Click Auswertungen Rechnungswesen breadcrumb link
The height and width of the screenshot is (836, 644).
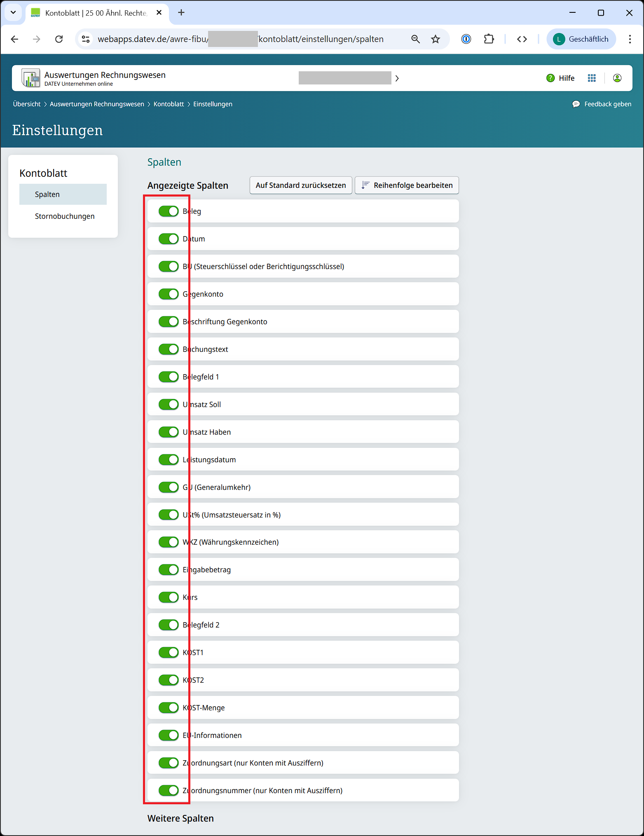pyautogui.click(x=97, y=104)
